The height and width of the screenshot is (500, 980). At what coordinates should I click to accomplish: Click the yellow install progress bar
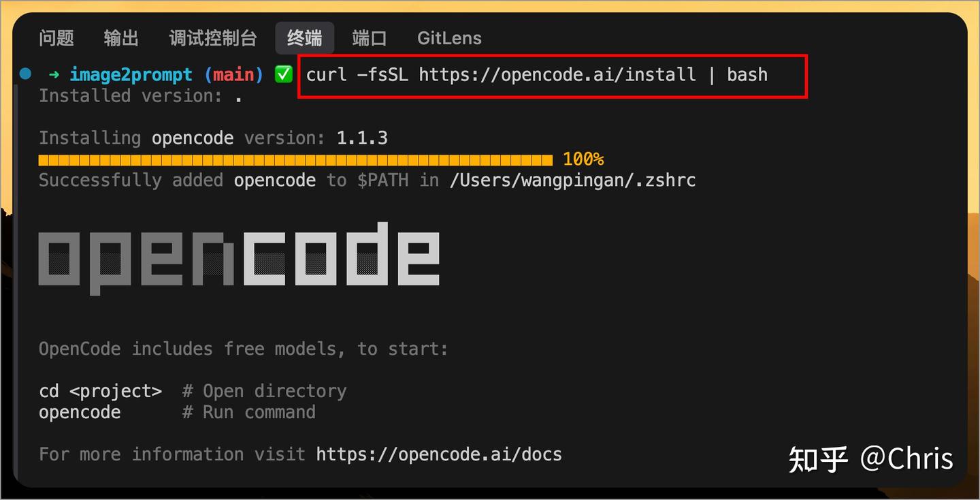295,160
